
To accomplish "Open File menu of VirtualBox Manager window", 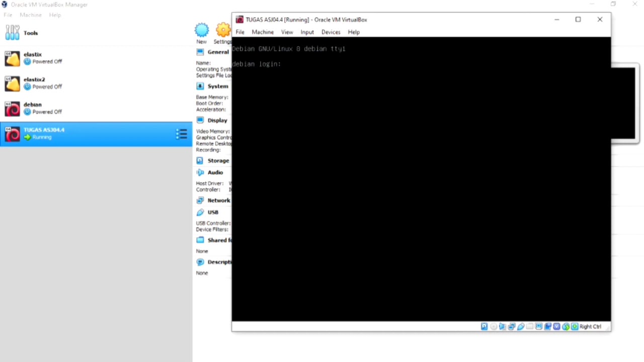I will click(x=8, y=15).
